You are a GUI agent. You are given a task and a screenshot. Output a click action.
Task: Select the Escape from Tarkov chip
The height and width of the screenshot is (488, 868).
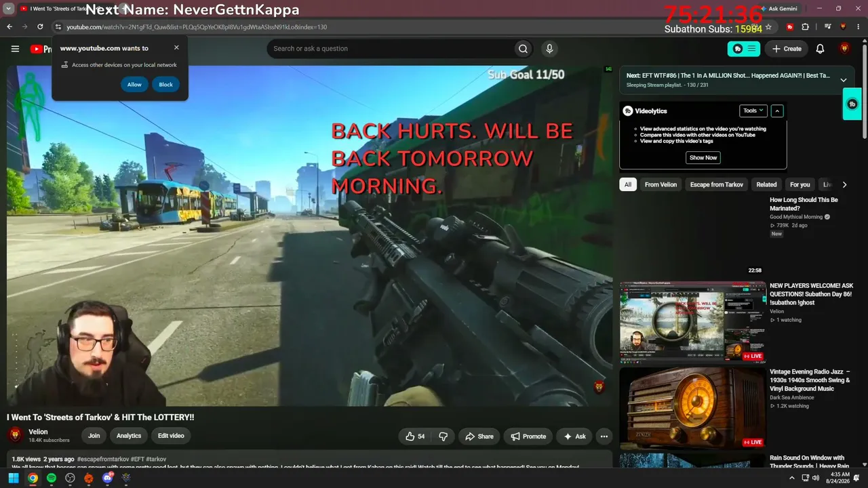[x=717, y=184]
